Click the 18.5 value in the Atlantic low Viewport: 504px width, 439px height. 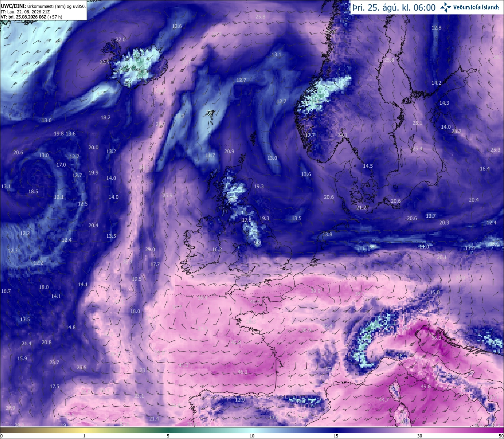[x=33, y=191]
